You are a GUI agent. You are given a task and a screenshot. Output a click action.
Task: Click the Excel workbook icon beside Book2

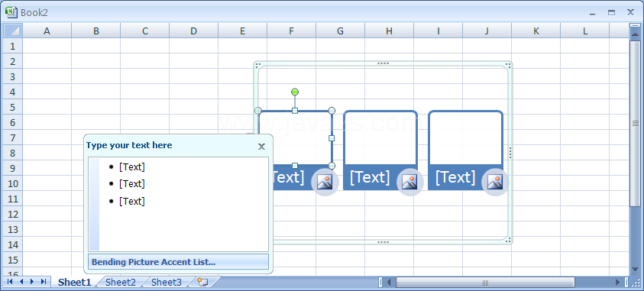[11, 12]
